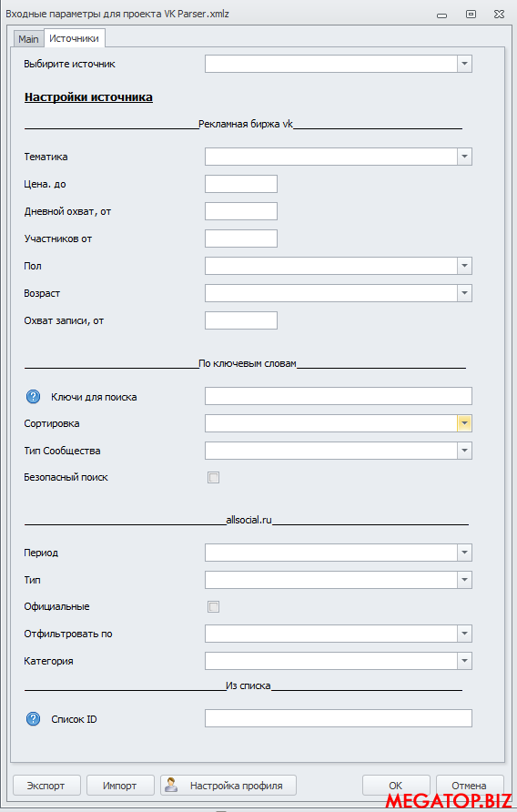Open the Сортировка dropdown arrow
Screen dimensions: 517x812
click(x=464, y=423)
